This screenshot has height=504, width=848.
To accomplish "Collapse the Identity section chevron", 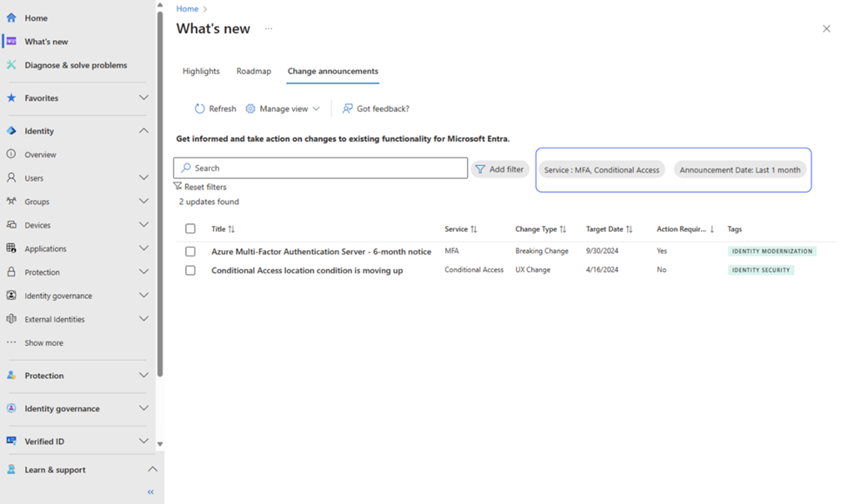I will tap(144, 130).
